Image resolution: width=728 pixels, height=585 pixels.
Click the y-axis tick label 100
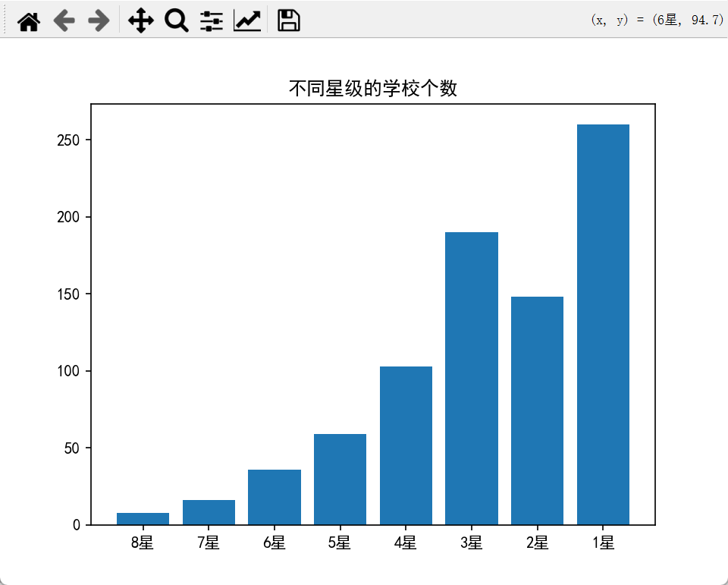click(x=68, y=371)
